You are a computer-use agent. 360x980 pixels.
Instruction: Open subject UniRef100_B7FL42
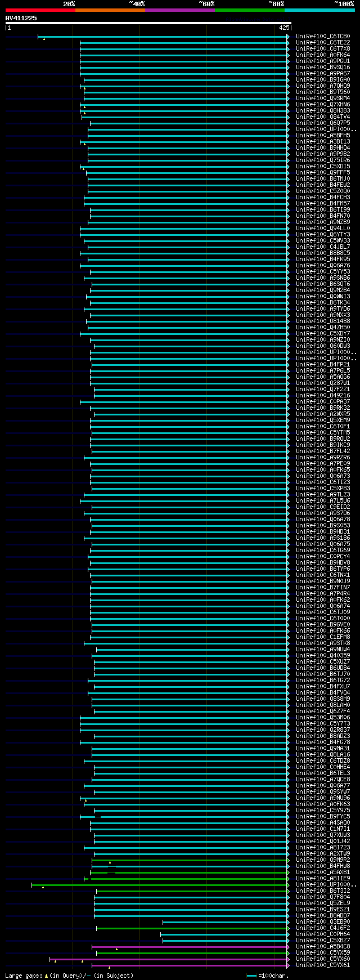323,451
